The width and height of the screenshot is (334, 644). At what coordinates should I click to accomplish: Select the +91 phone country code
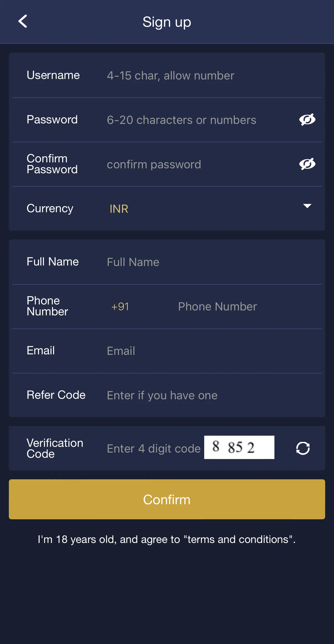coord(120,307)
